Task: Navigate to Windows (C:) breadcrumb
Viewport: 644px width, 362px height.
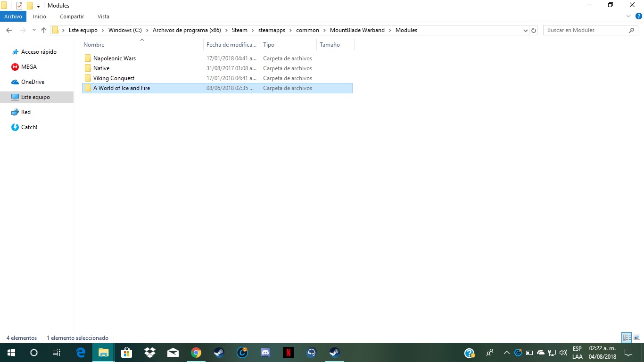Action: pos(125,30)
